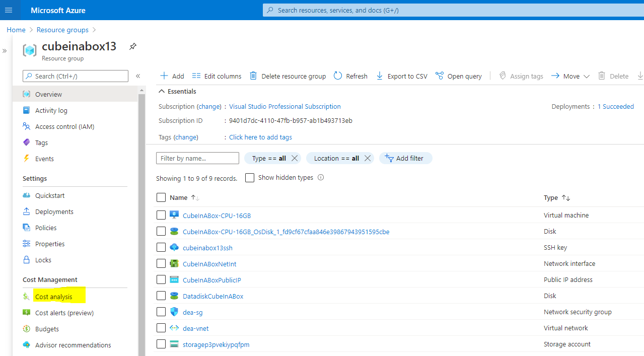644x356 pixels.
Task: Remove the Location == all filter
Action: pos(368,158)
